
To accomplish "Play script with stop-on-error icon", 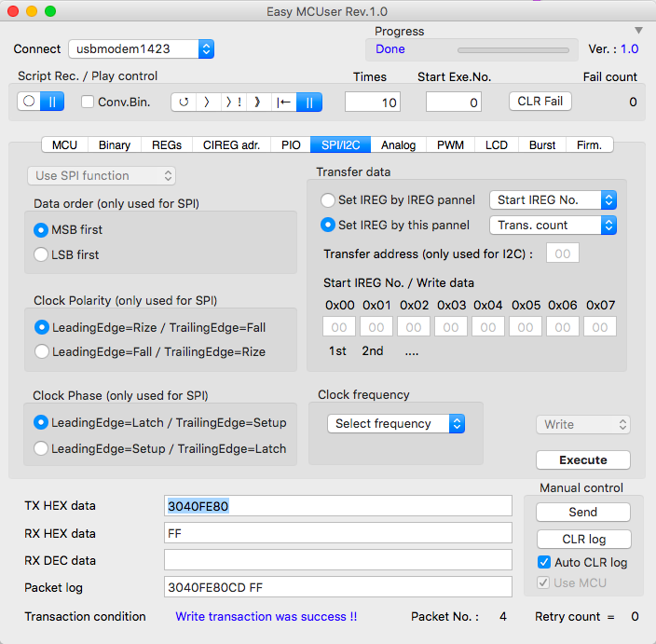I will [x=234, y=103].
